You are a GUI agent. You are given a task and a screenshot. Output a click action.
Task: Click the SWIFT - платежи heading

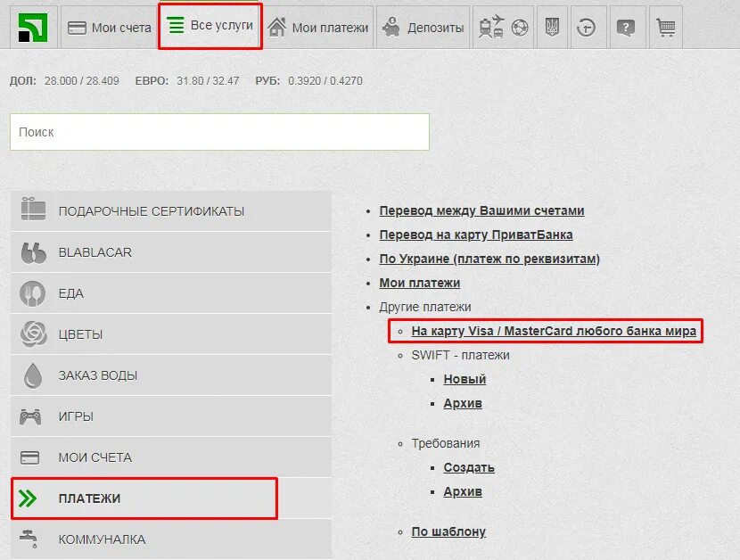tap(460, 355)
